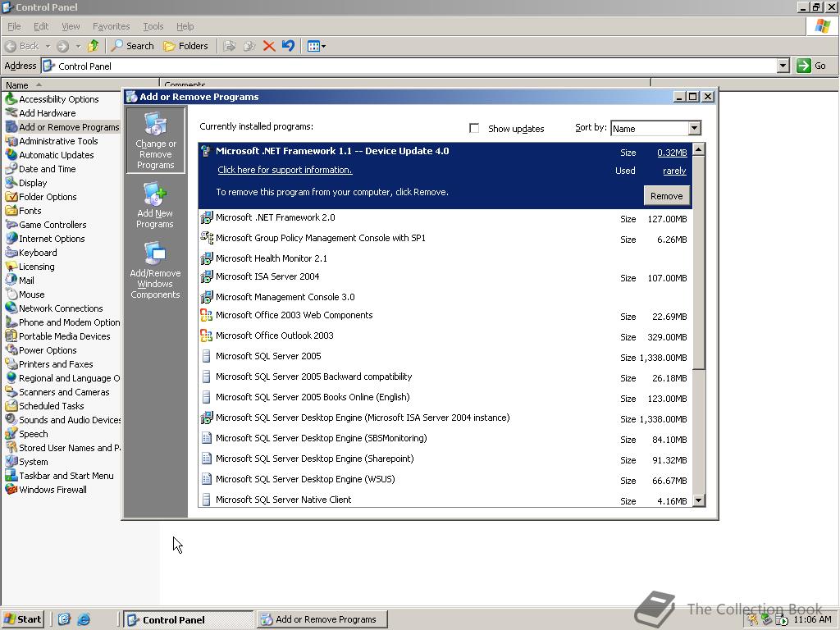
Task: Click the 0.32MB size link
Action: pos(672,153)
